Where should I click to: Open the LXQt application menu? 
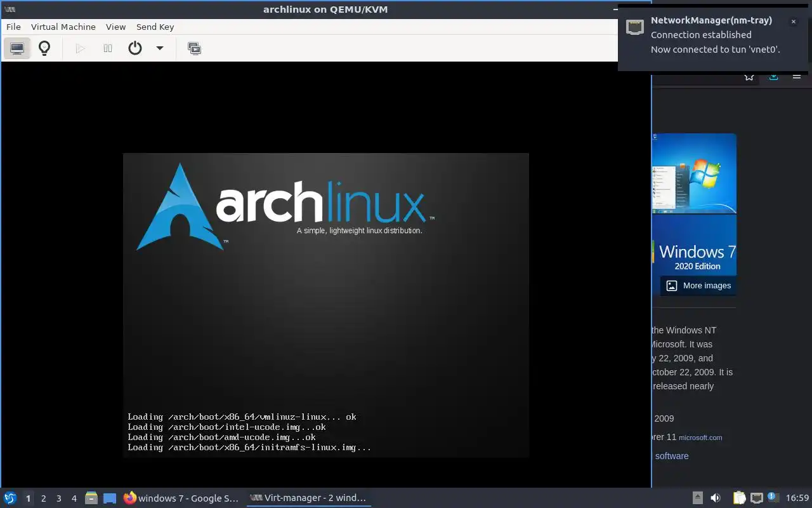(10, 498)
